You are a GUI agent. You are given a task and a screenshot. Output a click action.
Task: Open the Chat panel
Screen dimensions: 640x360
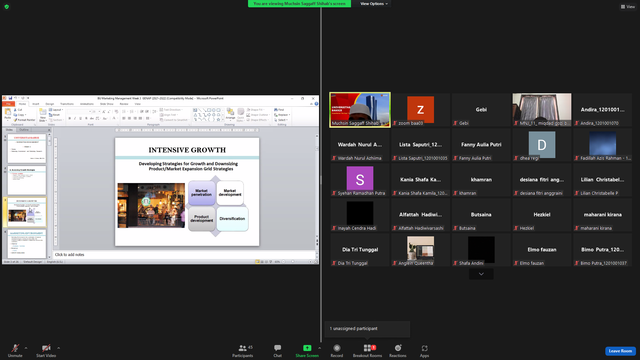pyautogui.click(x=278, y=350)
